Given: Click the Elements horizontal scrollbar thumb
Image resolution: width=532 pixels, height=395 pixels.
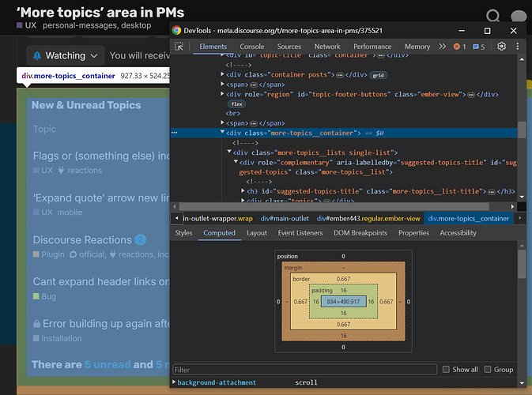Looking at the screenshot, I should (x=334, y=206).
